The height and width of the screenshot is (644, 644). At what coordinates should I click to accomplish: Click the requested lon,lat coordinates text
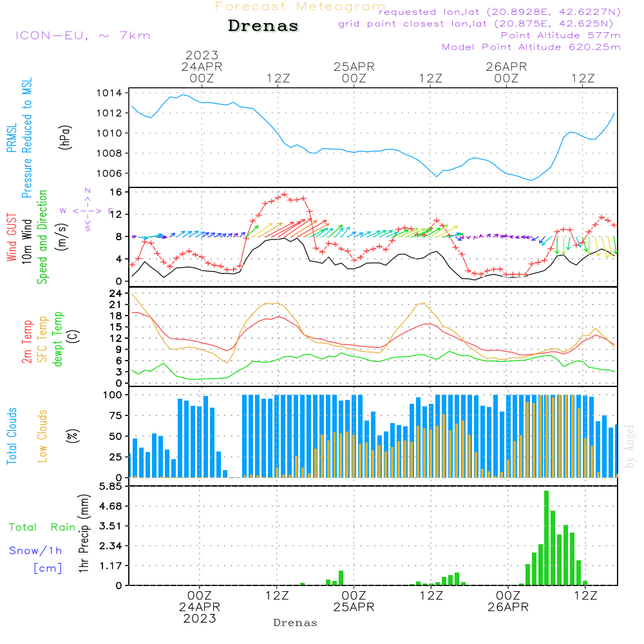pyautogui.click(x=500, y=12)
